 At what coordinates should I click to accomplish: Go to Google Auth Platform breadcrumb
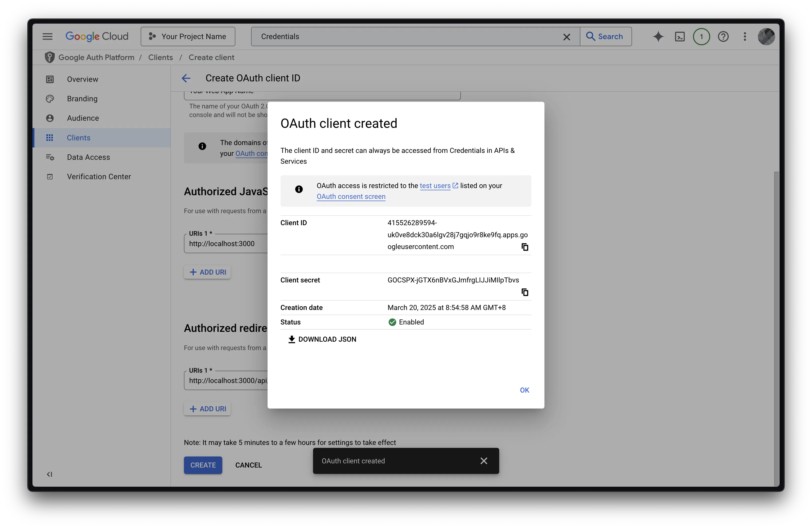(96, 57)
